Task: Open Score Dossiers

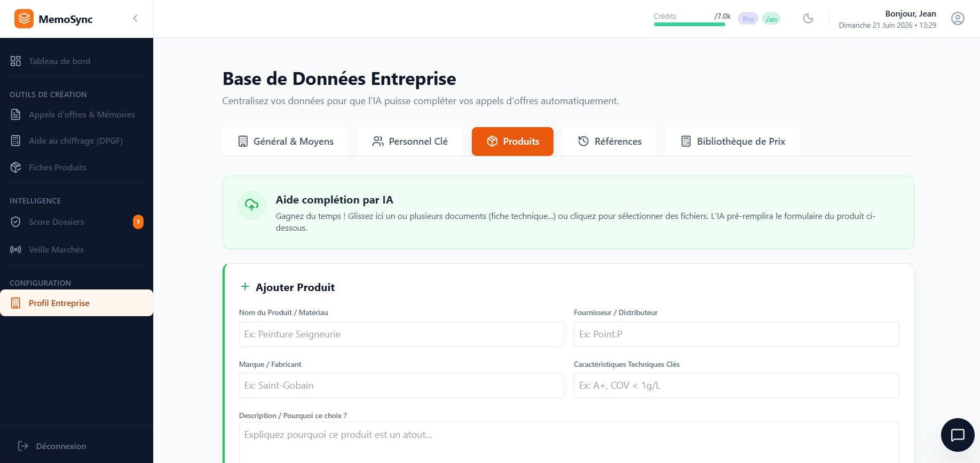Action: 77,222
